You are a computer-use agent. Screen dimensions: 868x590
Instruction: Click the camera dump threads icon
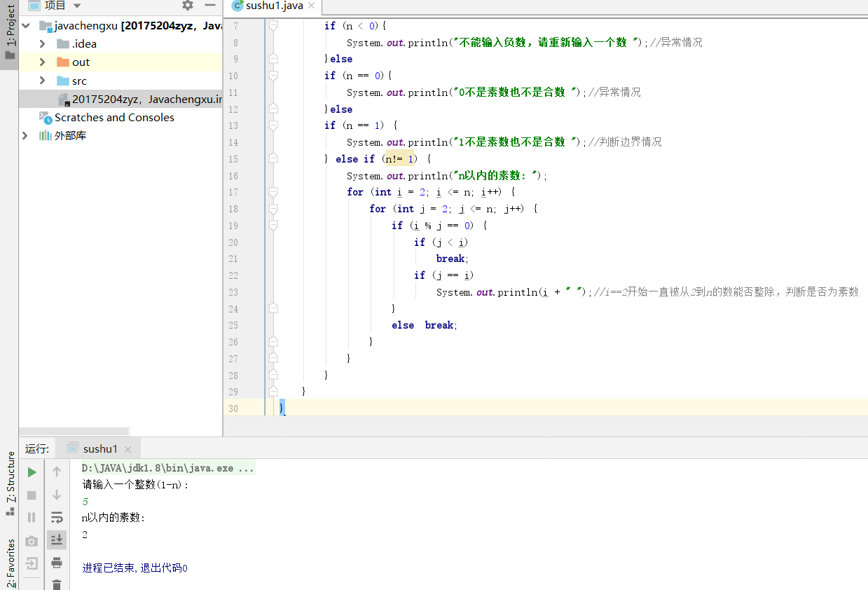click(32, 541)
